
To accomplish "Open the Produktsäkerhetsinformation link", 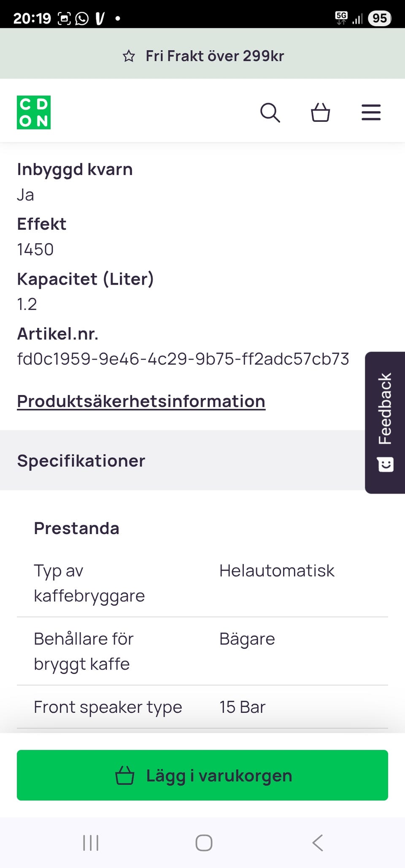I will tap(140, 401).
